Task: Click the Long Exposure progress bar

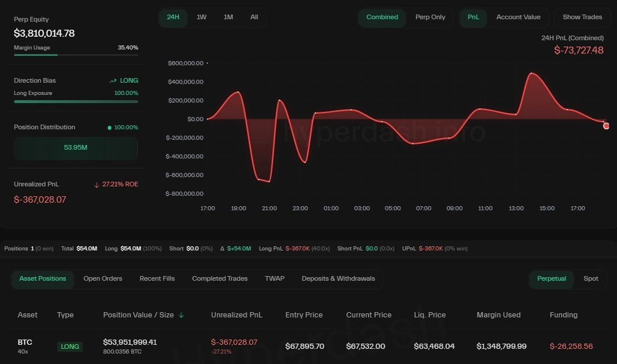Action: 76,101
